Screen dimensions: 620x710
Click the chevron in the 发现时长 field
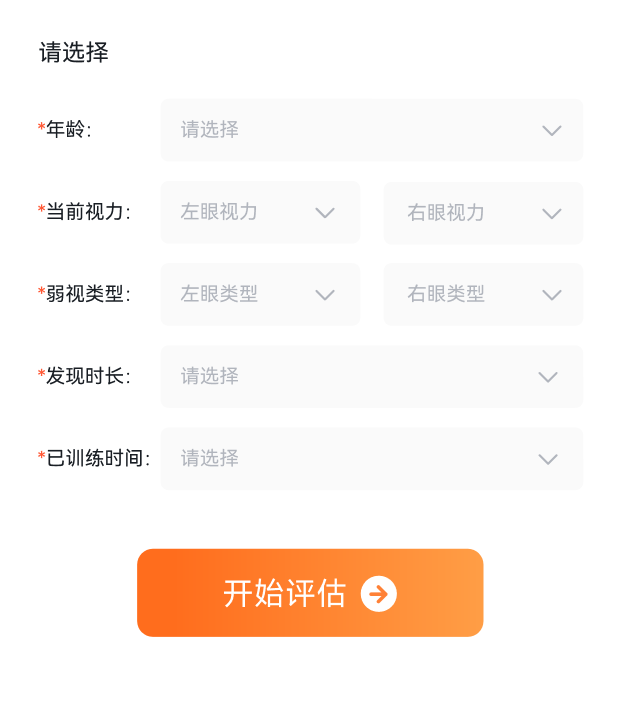click(x=547, y=377)
